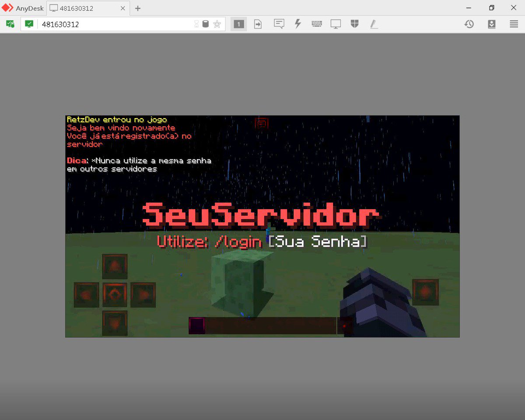The width and height of the screenshot is (525, 420).
Task: Select the whiteboard pen icon
Action: click(374, 24)
